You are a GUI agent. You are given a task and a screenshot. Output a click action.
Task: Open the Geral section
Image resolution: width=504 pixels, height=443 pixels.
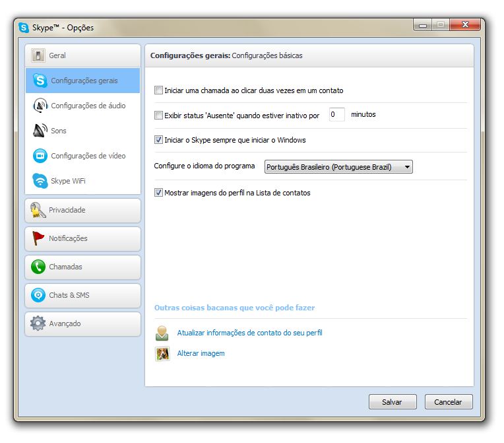(82, 55)
